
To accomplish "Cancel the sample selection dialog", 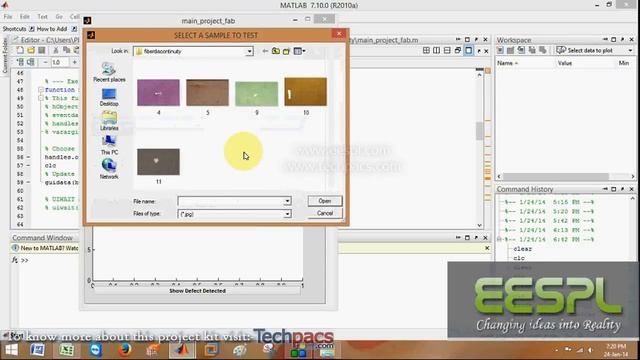I will click(x=325, y=213).
